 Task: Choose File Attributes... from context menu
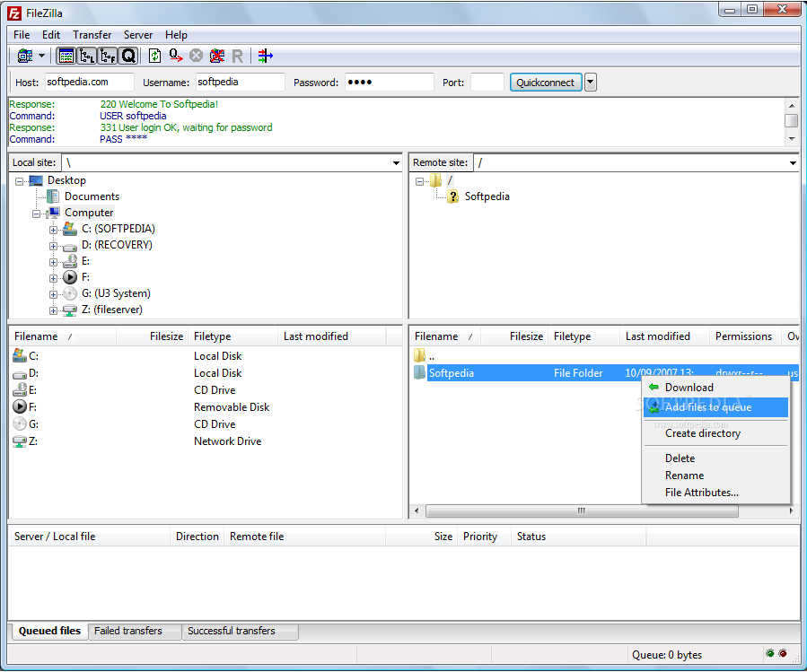pos(715,493)
